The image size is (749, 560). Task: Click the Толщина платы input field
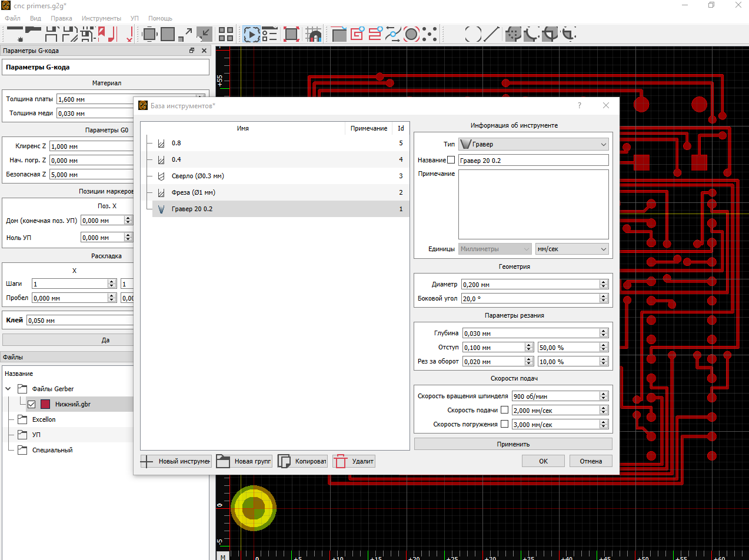coord(129,99)
